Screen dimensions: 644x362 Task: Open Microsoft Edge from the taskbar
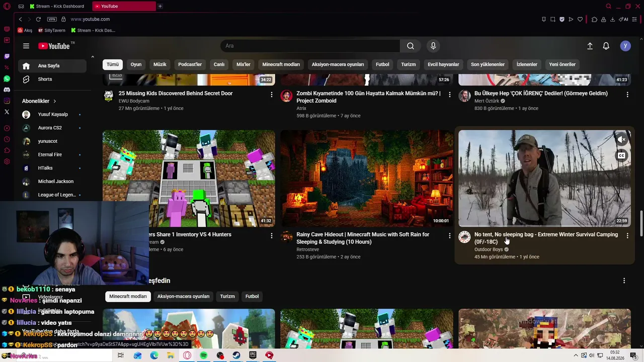(x=154, y=355)
